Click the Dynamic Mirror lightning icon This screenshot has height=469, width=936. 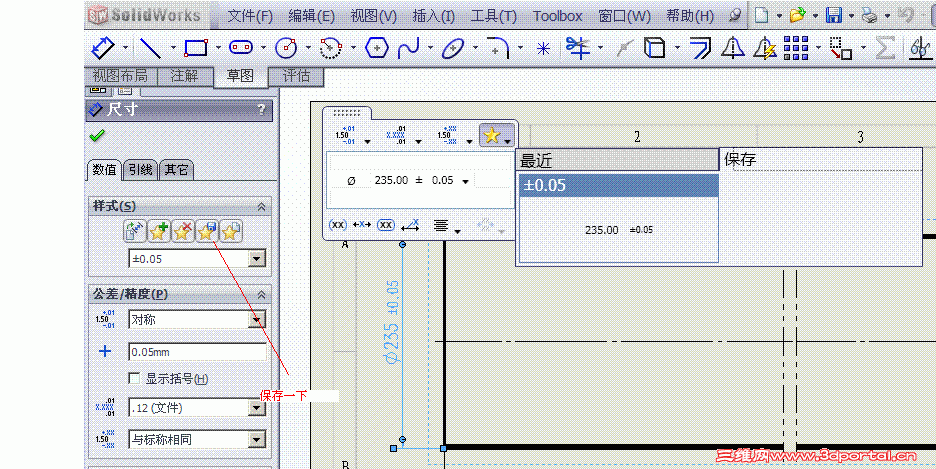coord(765,48)
